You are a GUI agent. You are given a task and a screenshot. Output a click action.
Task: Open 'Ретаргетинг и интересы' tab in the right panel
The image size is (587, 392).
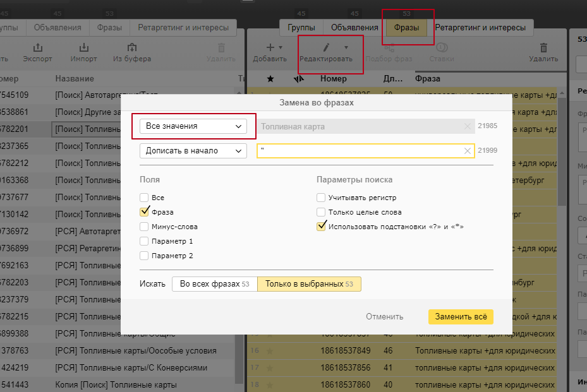480,28
